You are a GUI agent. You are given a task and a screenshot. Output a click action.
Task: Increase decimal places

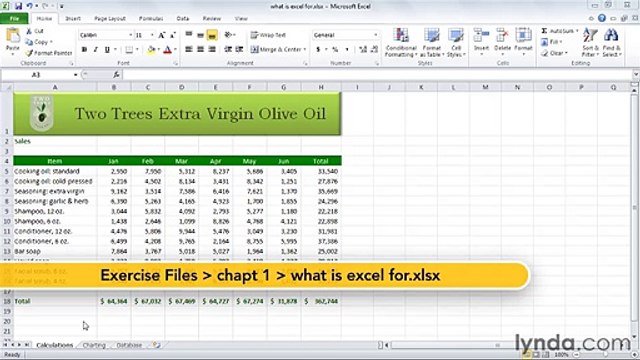pyautogui.click(x=362, y=49)
